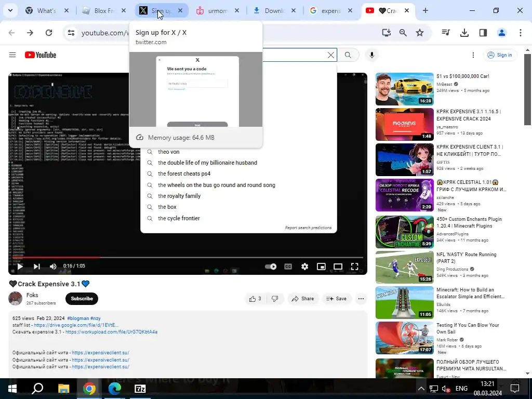
Task: Click Report search predictions link
Action: [x=308, y=228]
